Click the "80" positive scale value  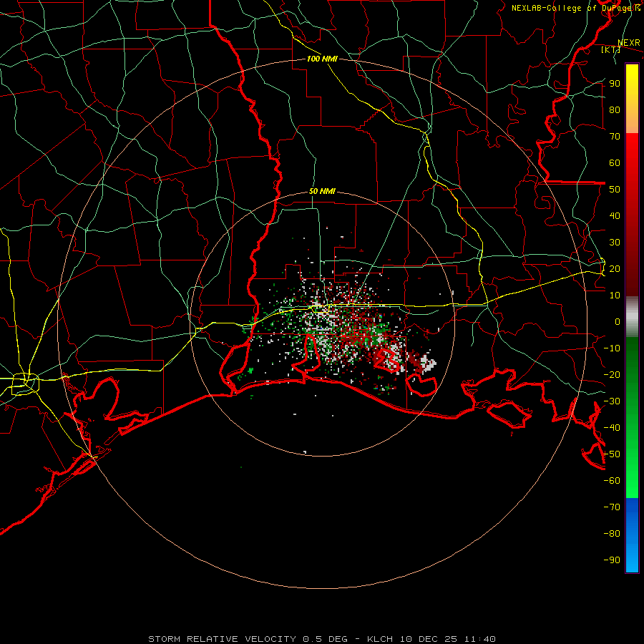(x=615, y=109)
